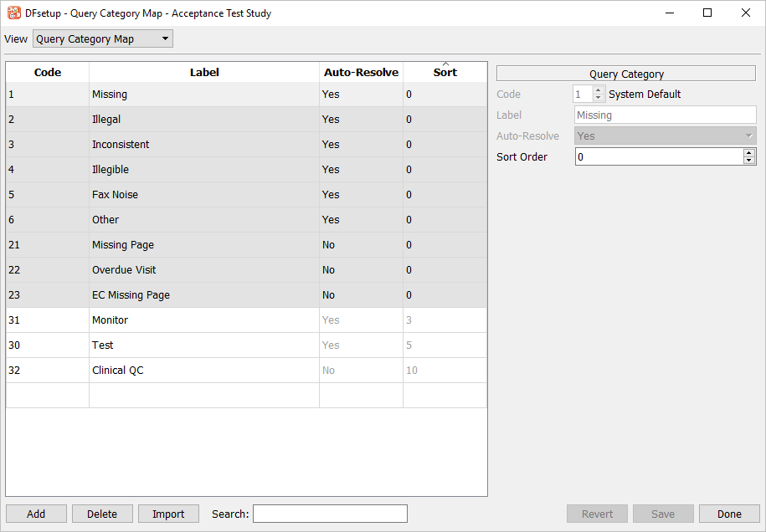Image resolution: width=766 pixels, height=532 pixels.
Task: Click the Add button
Action: pos(36,514)
